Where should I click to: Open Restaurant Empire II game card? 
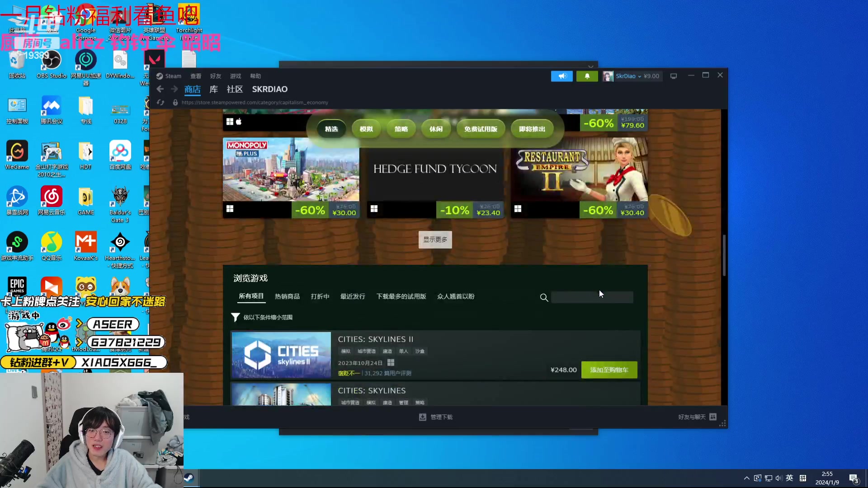click(579, 178)
